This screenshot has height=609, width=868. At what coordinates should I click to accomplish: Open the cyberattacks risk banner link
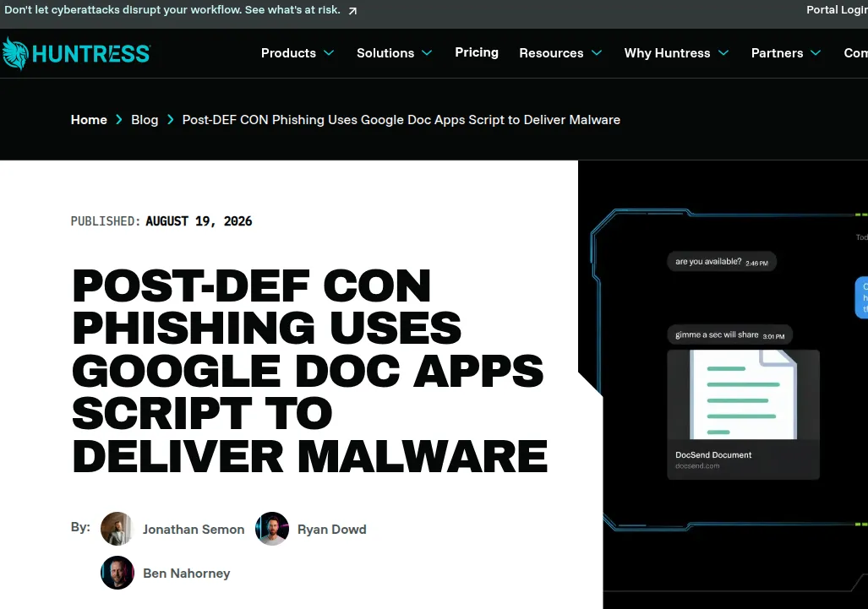pyautogui.click(x=172, y=10)
